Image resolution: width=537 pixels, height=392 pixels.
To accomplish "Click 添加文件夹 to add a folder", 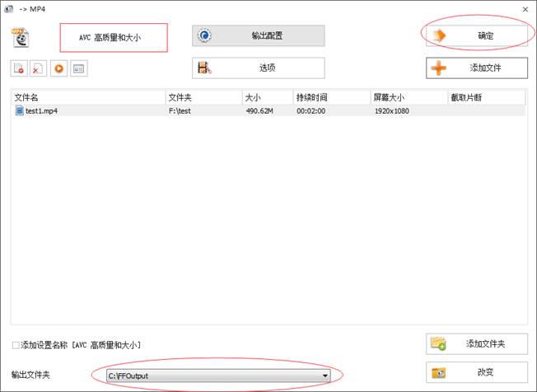I will pos(477,343).
